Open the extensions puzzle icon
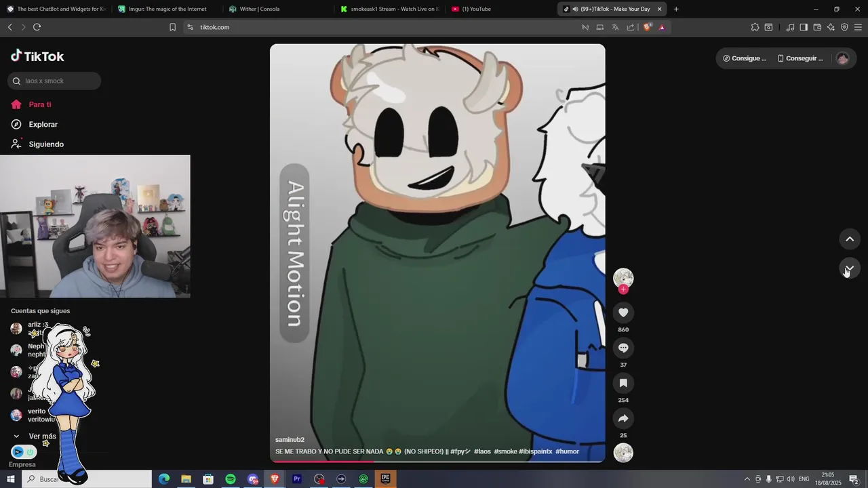Image resolution: width=868 pixels, height=488 pixels. 755,27
